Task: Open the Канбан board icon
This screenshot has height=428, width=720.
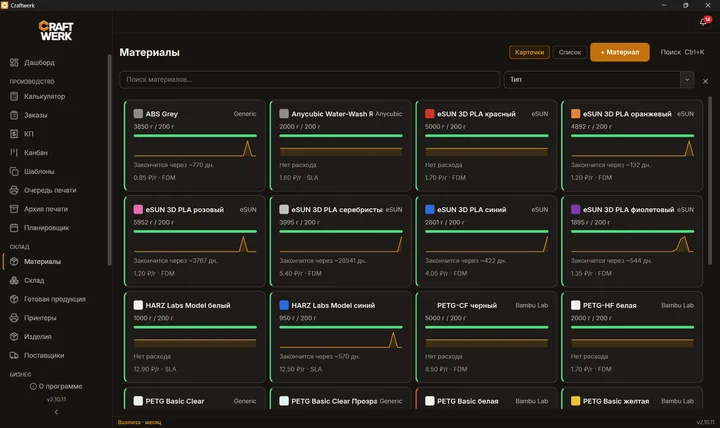Action: coord(14,152)
